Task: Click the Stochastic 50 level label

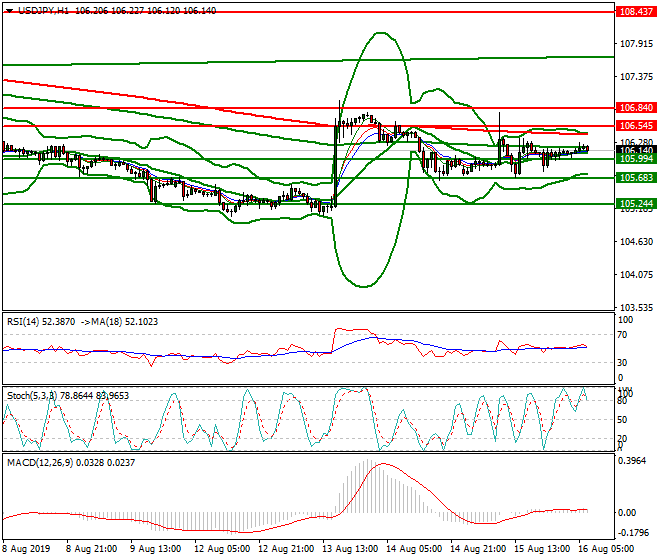Action: pos(622,420)
